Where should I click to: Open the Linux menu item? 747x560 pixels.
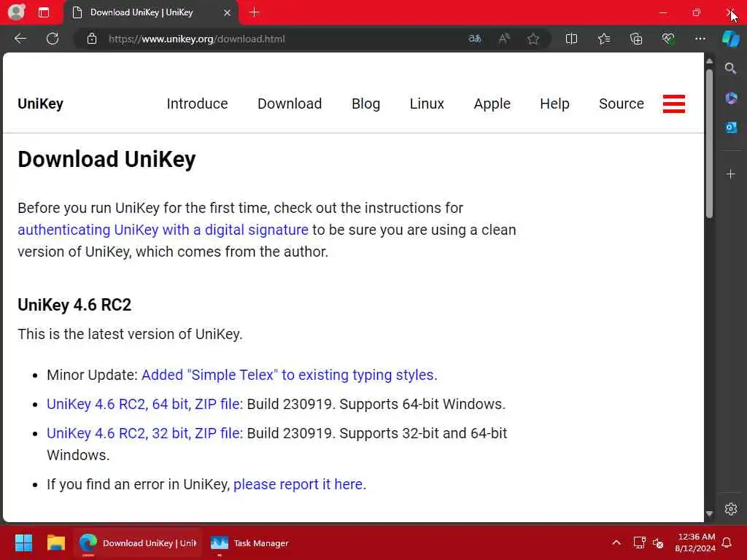[x=427, y=104]
